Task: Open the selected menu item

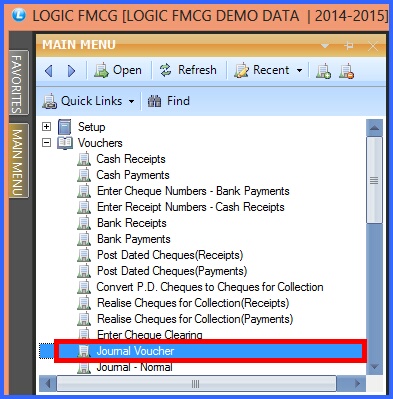Action: tap(118, 70)
